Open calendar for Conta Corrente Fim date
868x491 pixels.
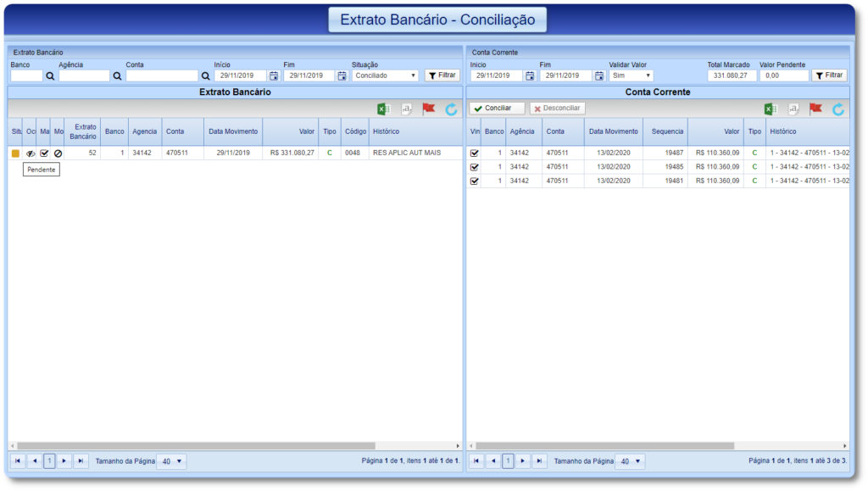point(599,75)
